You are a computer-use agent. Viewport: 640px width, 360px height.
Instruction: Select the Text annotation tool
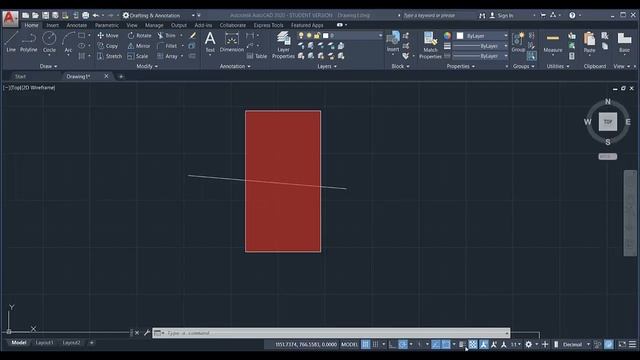[210, 42]
